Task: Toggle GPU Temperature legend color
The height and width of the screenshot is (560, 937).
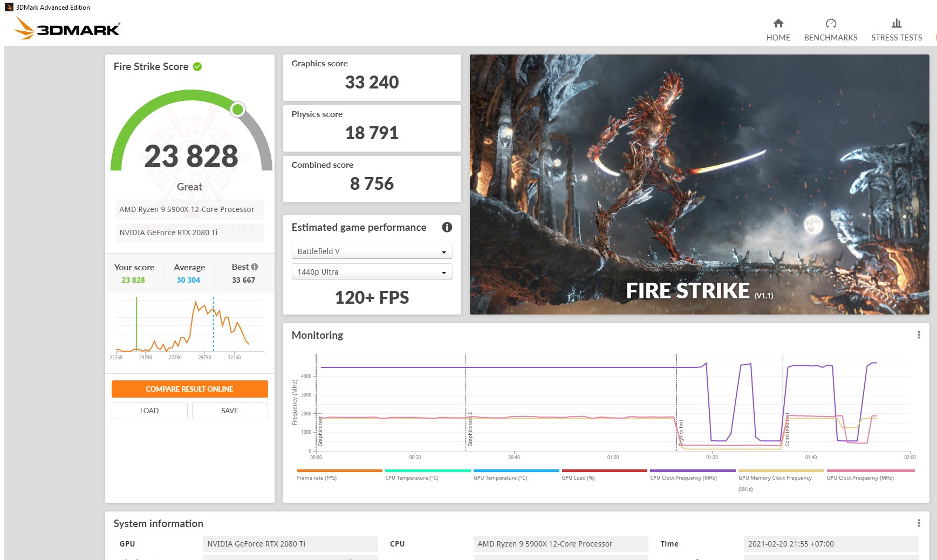Action: point(516,470)
